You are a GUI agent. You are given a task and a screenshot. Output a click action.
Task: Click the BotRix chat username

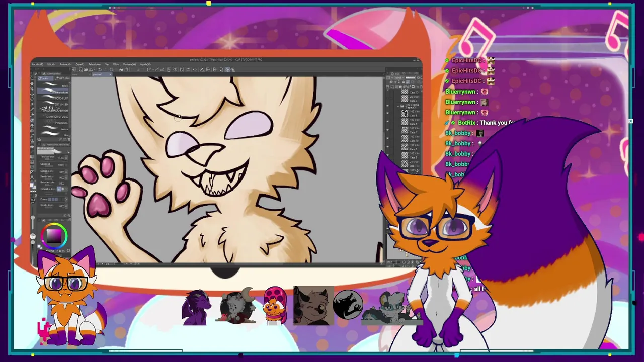[466, 123]
